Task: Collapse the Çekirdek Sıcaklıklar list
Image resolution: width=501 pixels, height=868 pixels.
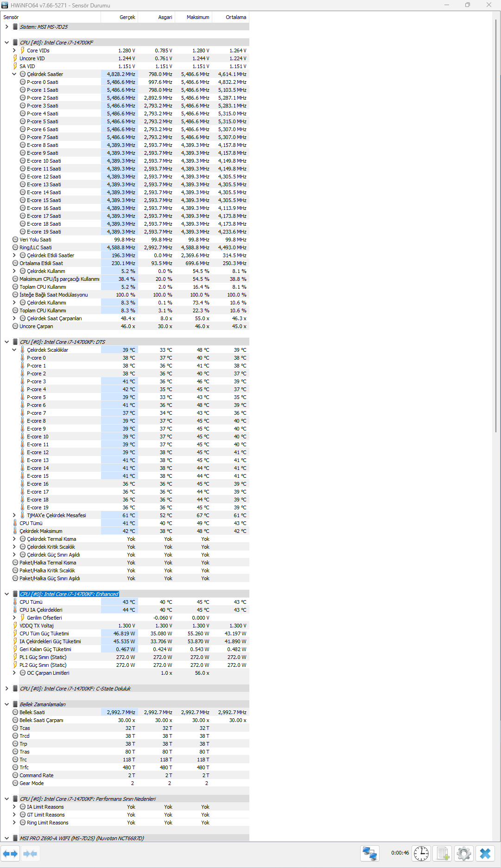Action: pyautogui.click(x=14, y=350)
